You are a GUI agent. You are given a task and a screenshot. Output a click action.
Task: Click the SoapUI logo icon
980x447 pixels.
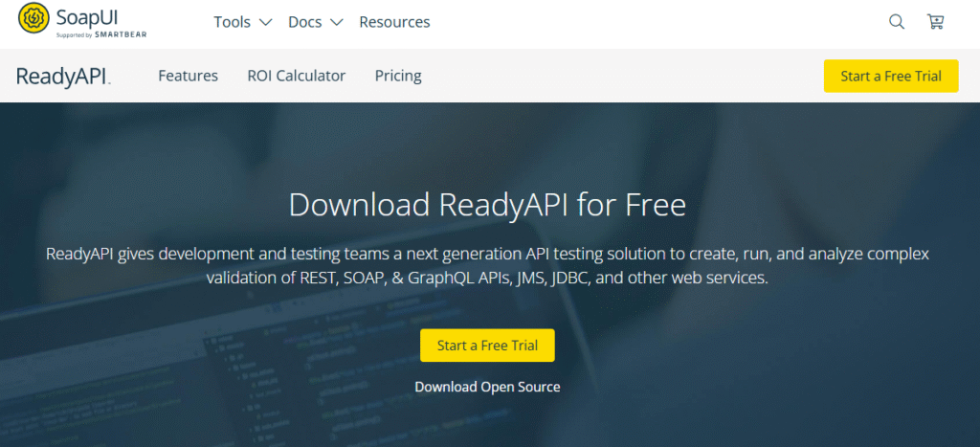click(33, 19)
